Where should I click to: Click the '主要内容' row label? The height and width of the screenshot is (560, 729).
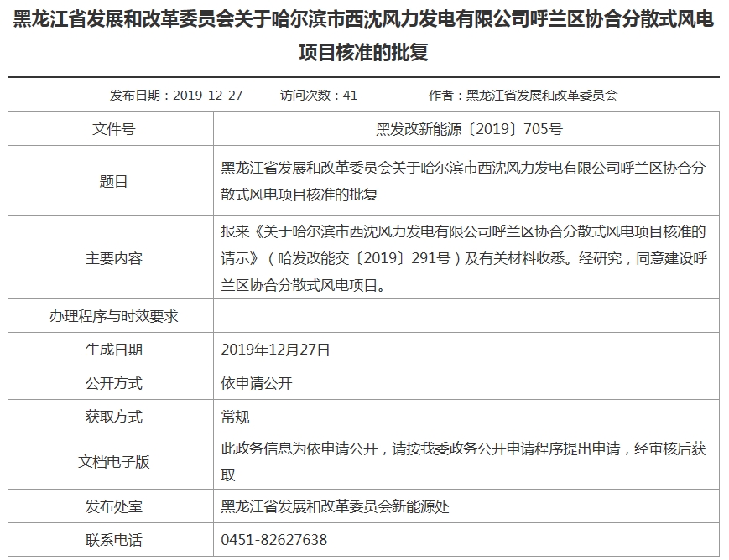pos(113,258)
